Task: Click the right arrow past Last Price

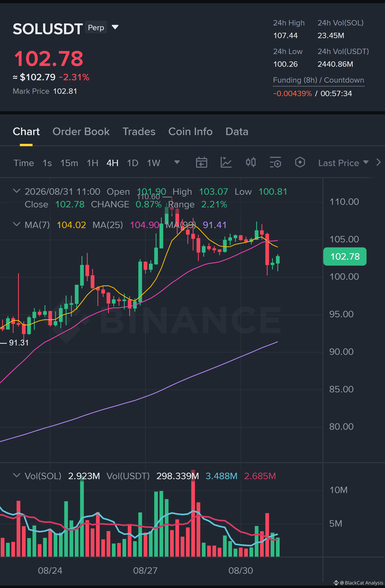Action: point(379,162)
